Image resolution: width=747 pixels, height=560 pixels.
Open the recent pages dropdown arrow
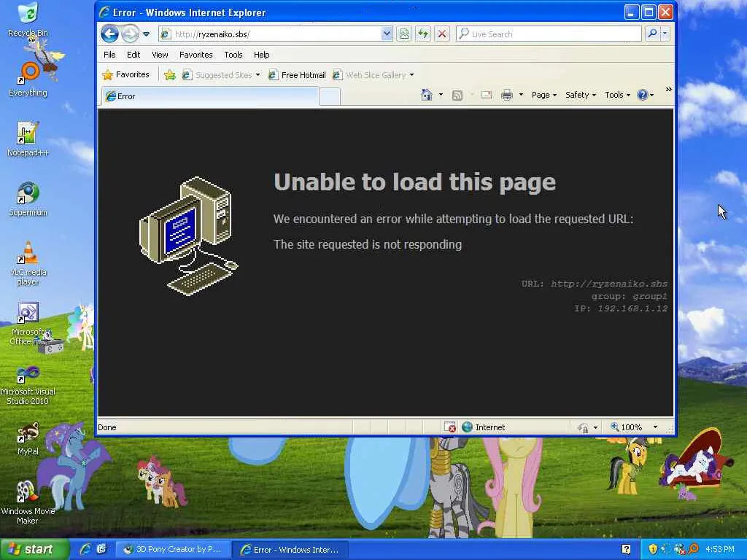click(x=146, y=34)
